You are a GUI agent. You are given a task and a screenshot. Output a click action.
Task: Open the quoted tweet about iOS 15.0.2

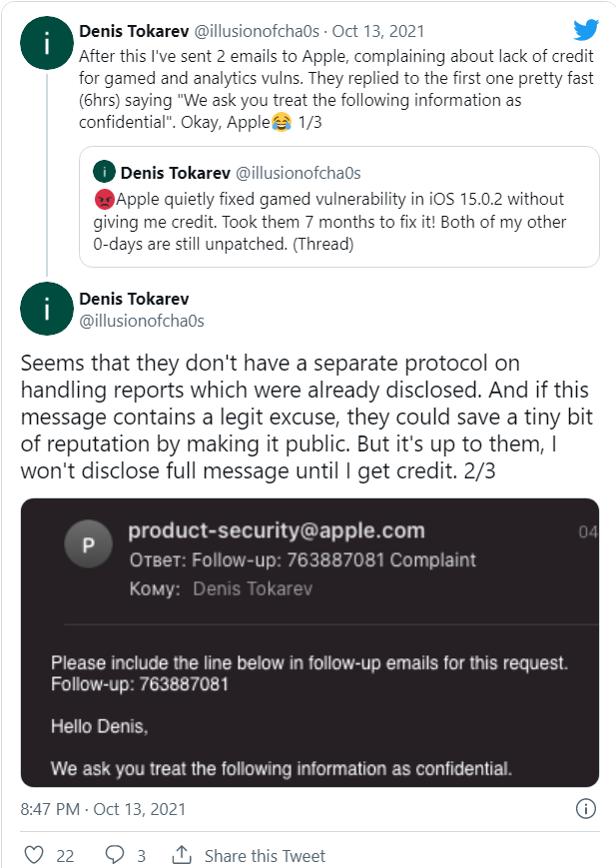point(338,218)
